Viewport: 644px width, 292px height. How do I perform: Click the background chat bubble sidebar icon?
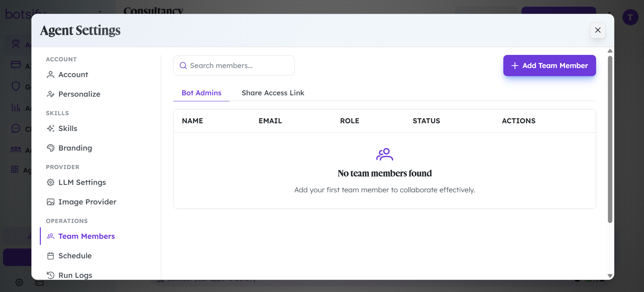point(16,128)
